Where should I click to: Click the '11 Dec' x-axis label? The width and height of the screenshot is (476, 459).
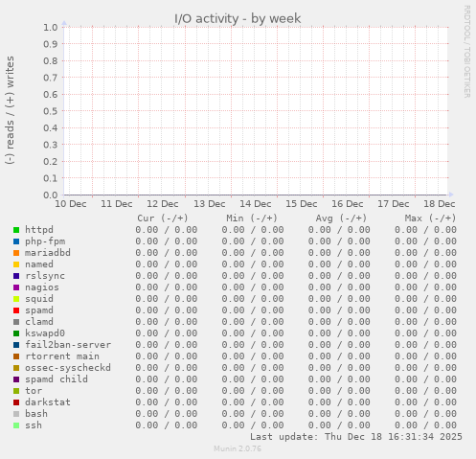117,204
